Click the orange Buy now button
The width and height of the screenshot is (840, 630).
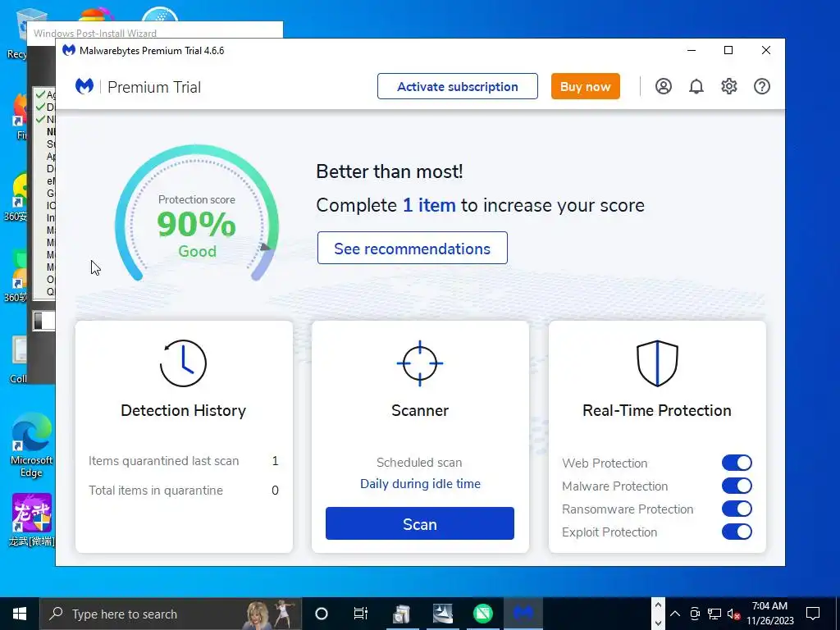click(x=586, y=86)
